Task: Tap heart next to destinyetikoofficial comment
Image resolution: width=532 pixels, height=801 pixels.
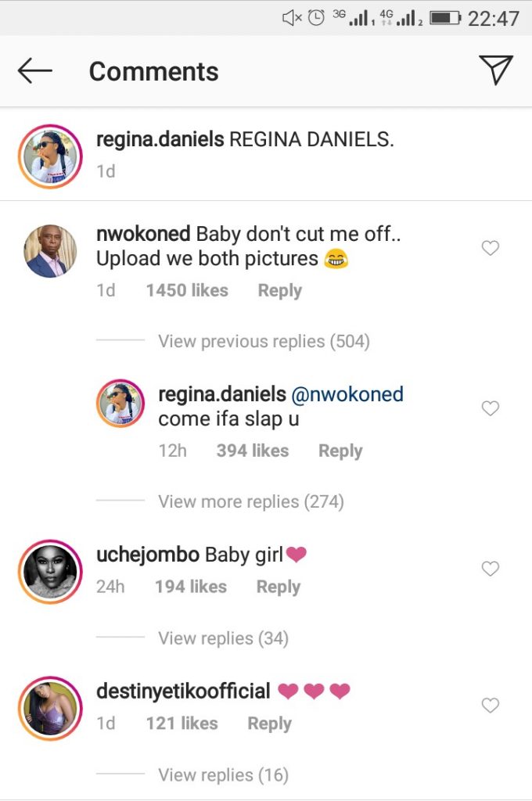Action: (490, 706)
